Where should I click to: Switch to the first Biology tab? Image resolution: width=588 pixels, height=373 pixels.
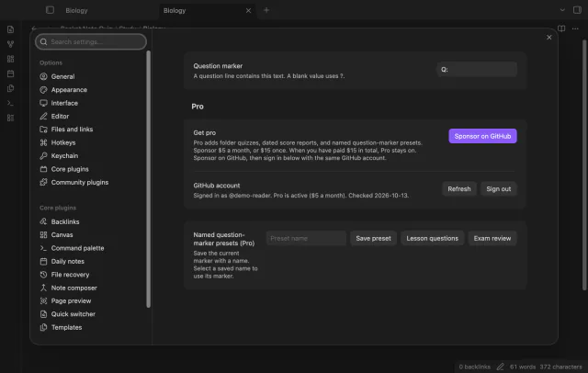tap(76, 10)
